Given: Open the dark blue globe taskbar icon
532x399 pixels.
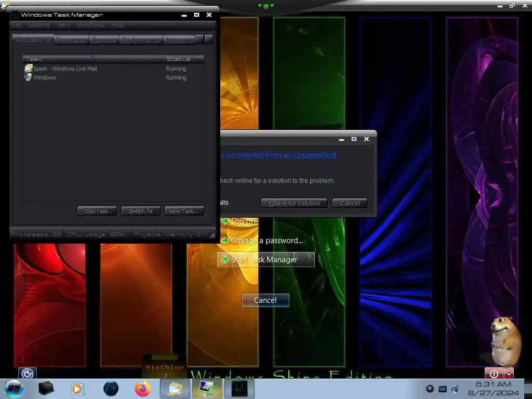Looking at the screenshot, I should 111,389.
